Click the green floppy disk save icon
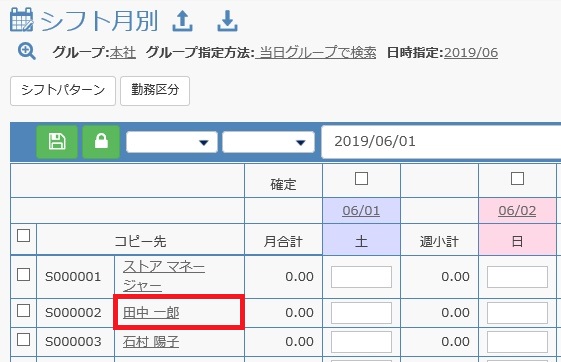 (x=57, y=142)
